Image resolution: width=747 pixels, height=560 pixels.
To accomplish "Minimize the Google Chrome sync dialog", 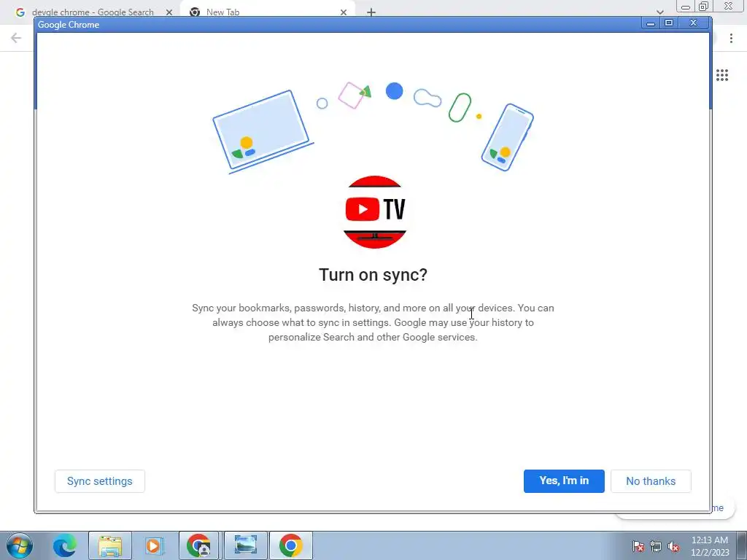I will (650, 23).
